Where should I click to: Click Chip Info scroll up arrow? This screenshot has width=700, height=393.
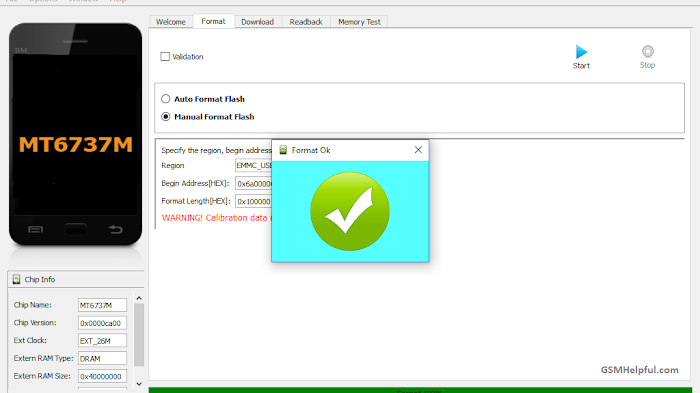coord(139,298)
